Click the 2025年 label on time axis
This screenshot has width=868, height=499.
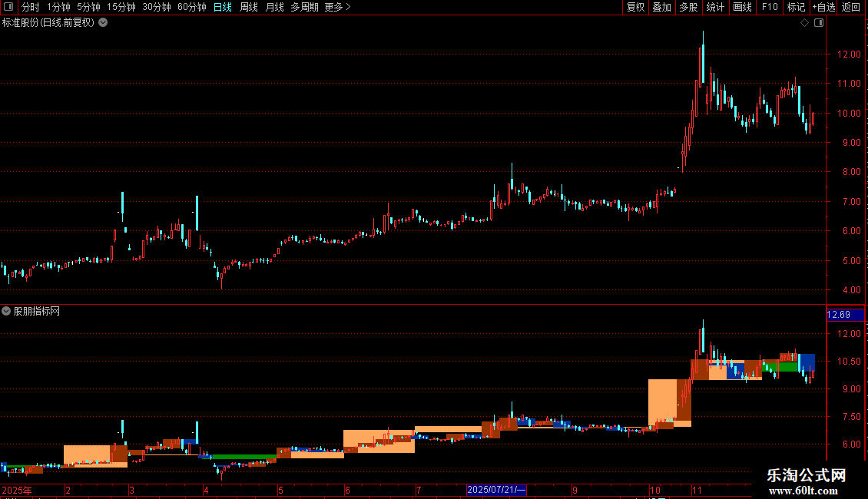pyautogui.click(x=17, y=490)
